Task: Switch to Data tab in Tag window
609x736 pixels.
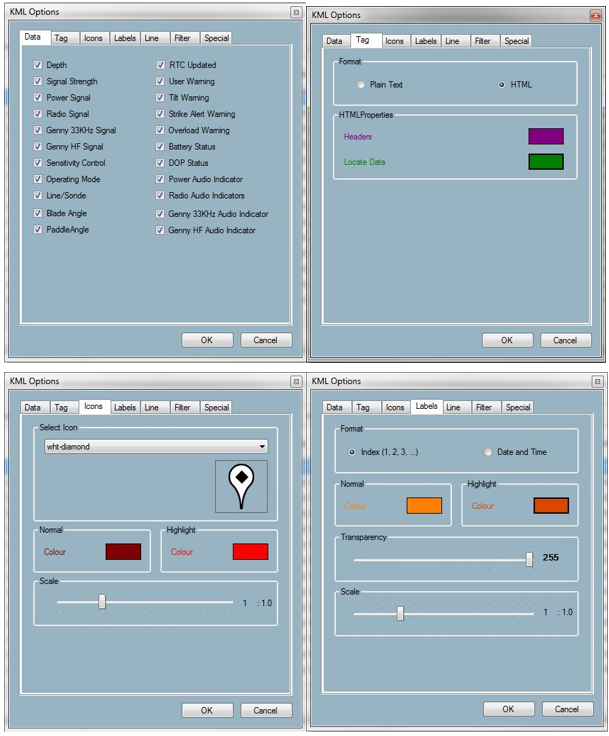Action: click(x=334, y=41)
